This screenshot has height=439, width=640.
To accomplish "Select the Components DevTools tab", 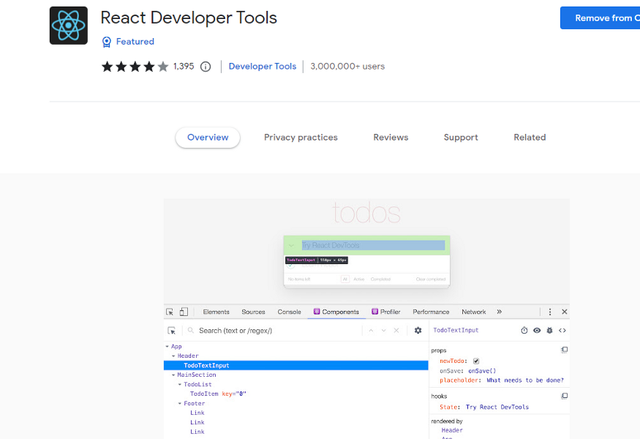I will point(336,312).
